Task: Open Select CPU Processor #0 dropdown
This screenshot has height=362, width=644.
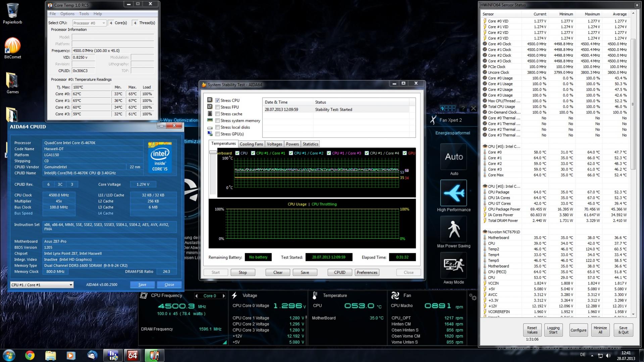Action: tap(89, 23)
